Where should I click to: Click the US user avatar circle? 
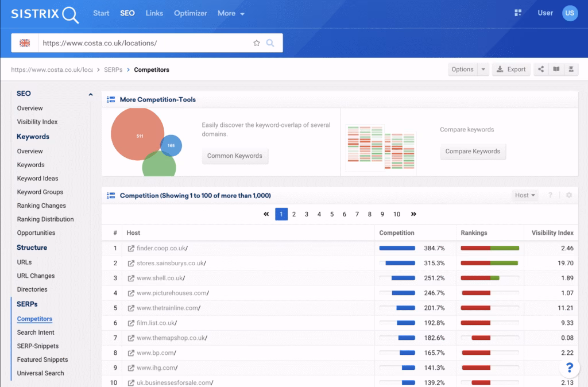[570, 12]
